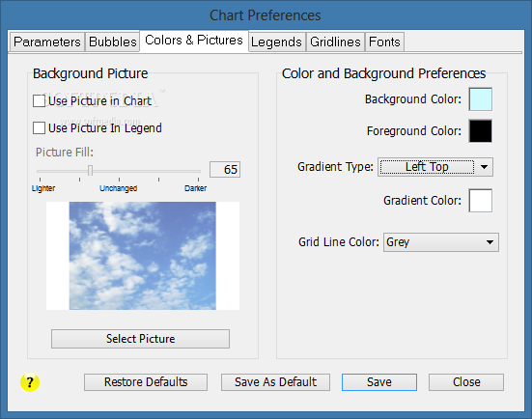This screenshot has width=532, height=419.
Task: Click the Picture Fill slider handle
Action: (x=90, y=170)
